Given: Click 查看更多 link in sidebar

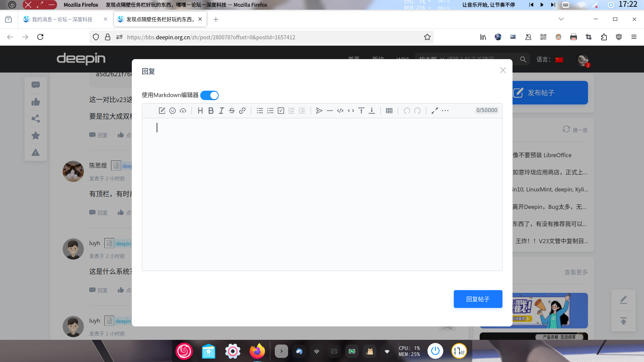Looking at the screenshot, I should [x=576, y=272].
